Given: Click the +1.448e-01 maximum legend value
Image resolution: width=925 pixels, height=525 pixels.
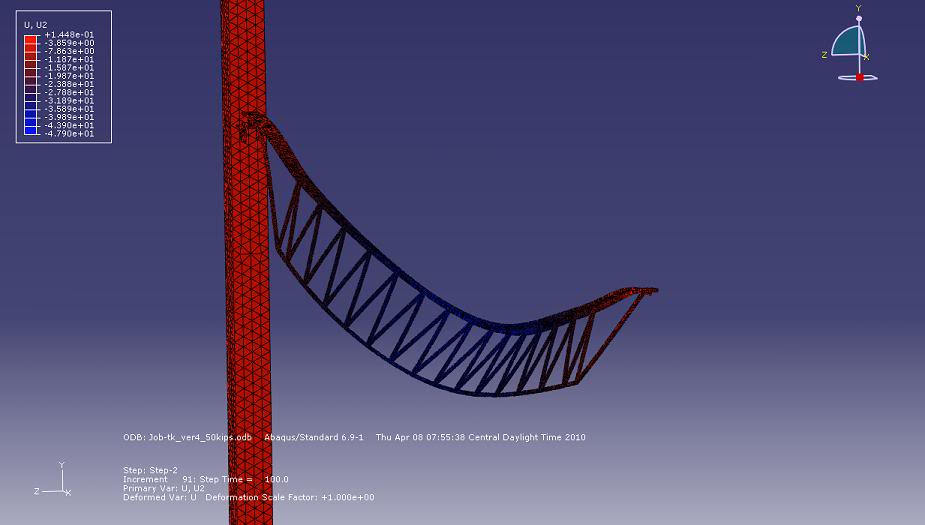Looking at the screenshot, I should pos(69,35).
